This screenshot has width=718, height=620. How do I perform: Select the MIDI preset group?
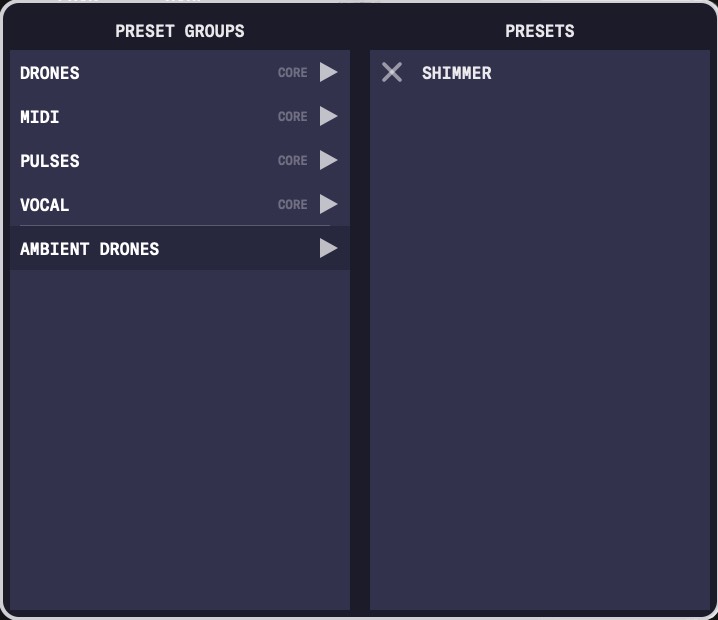(x=40, y=117)
